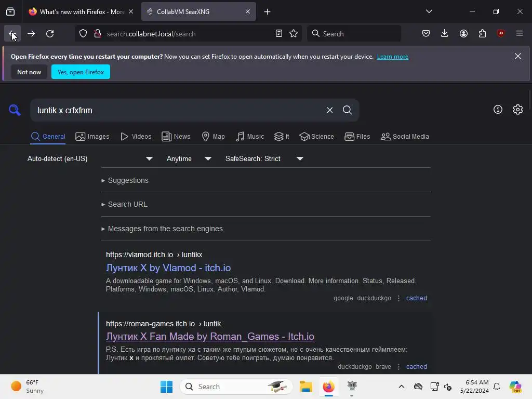Screen dimensions: 532x399
Task: Switch to the Videos category tab
Action: coord(136,137)
